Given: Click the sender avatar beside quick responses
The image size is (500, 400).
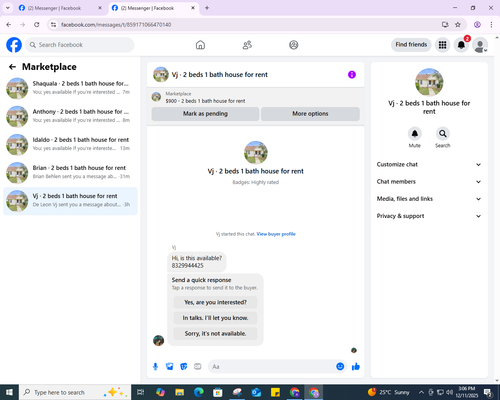Looking at the screenshot, I should [158, 341].
